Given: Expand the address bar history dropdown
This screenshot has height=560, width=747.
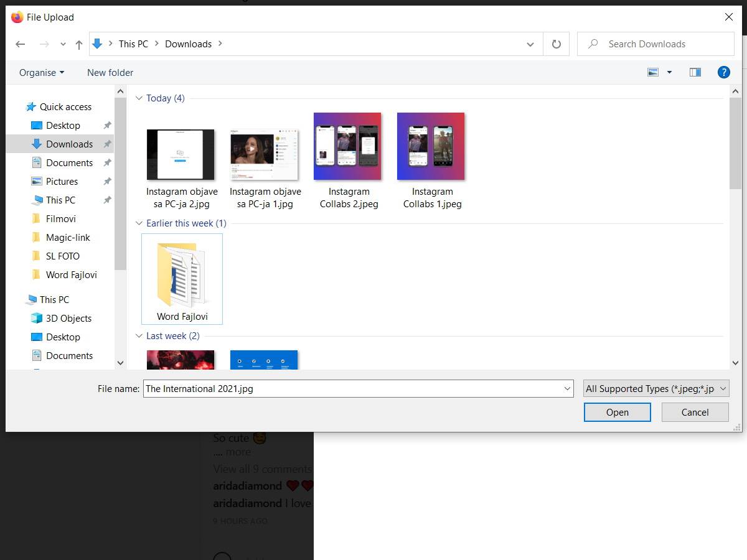Looking at the screenshot, I should click(530, 44).
